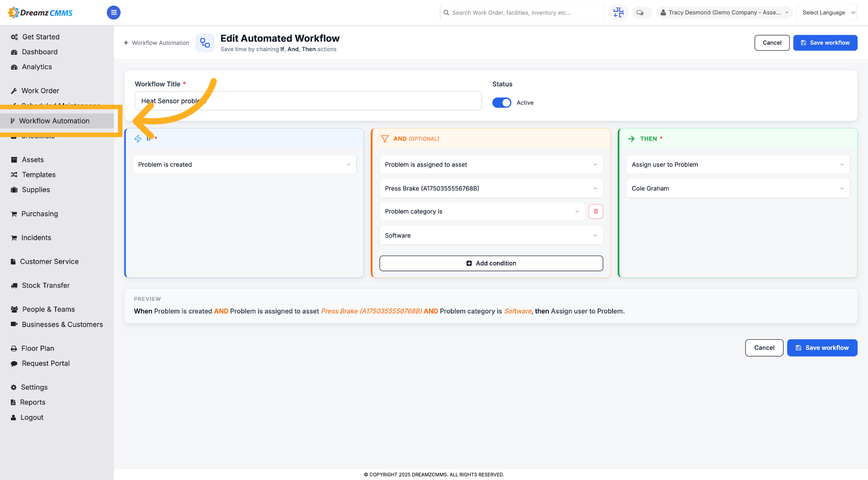Click the Incidents cart icon
Viewport: 868px width, 480px height.
point(14,238)
